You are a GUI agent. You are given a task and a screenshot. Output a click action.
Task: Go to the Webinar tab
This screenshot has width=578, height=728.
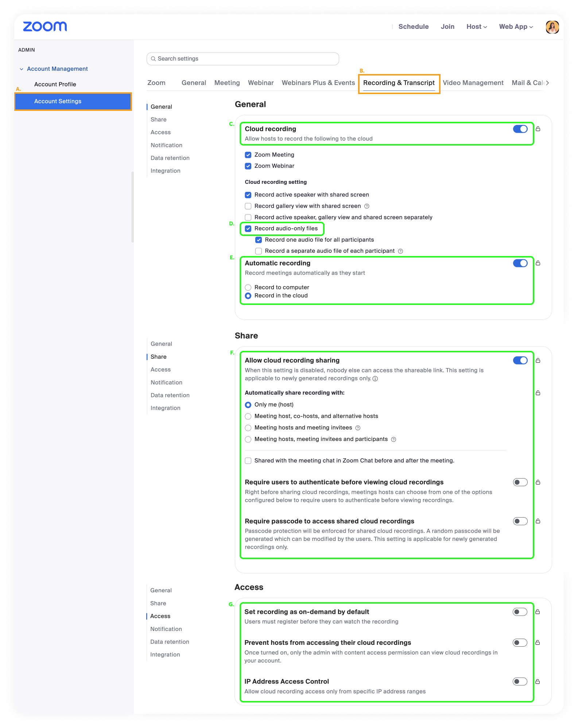(x=261, y=83)
